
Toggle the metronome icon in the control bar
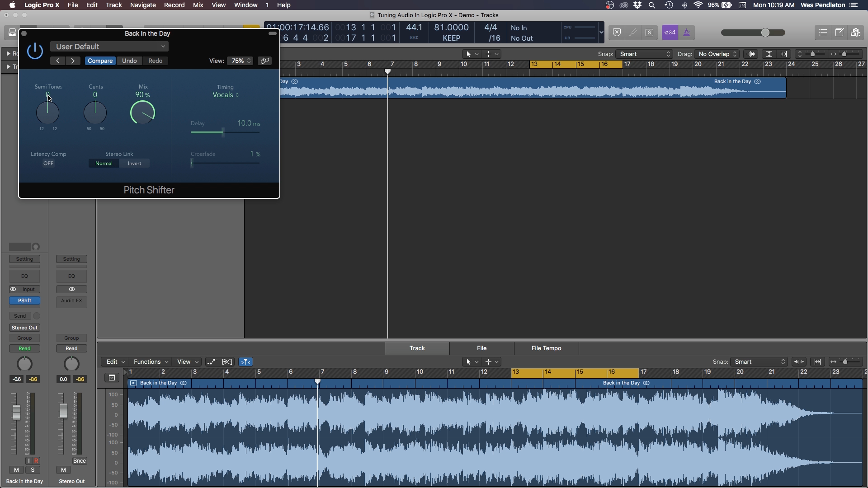687,32
